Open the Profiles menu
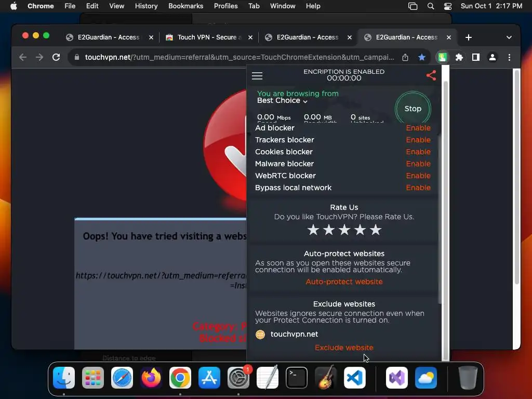The height and width of the screenshot is (399, 532). [x=225, y=6]
